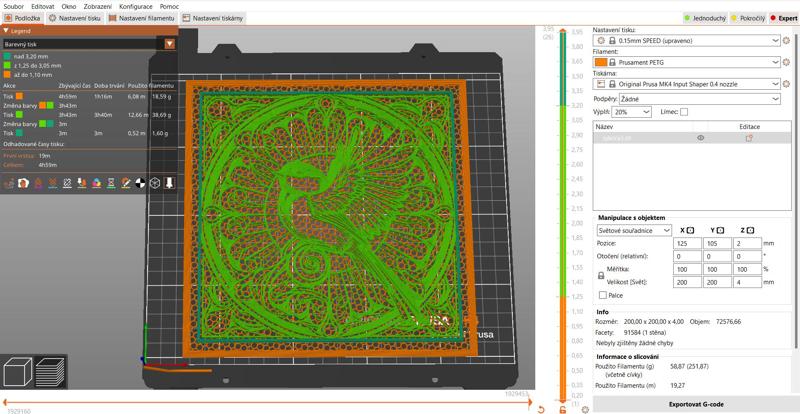Viewport: 800px width, 414px height.
Task: Open the Soubor menu
Action: (14, 7)
